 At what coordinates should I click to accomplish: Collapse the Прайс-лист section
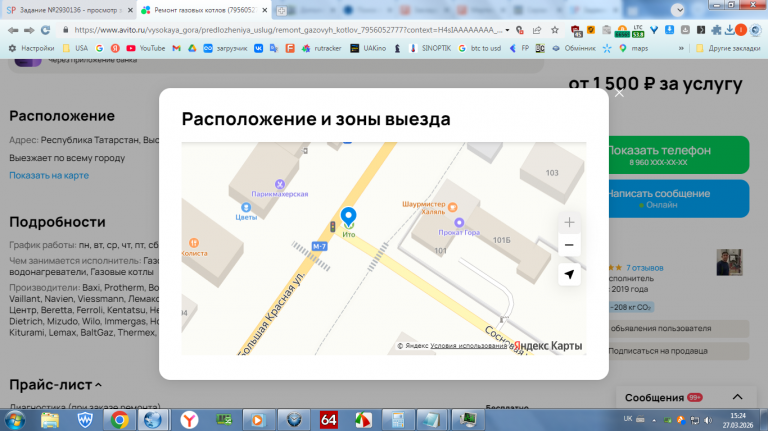(55, 385)
